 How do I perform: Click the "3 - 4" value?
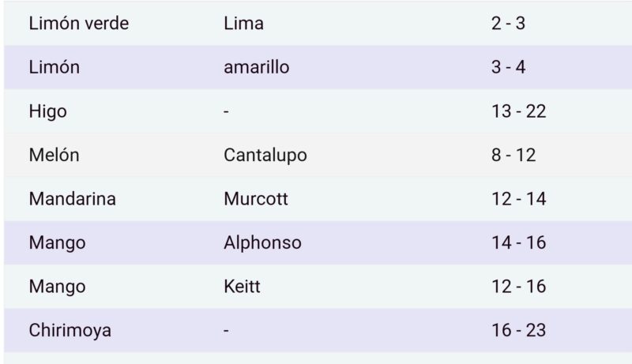[x=508, y=68]
